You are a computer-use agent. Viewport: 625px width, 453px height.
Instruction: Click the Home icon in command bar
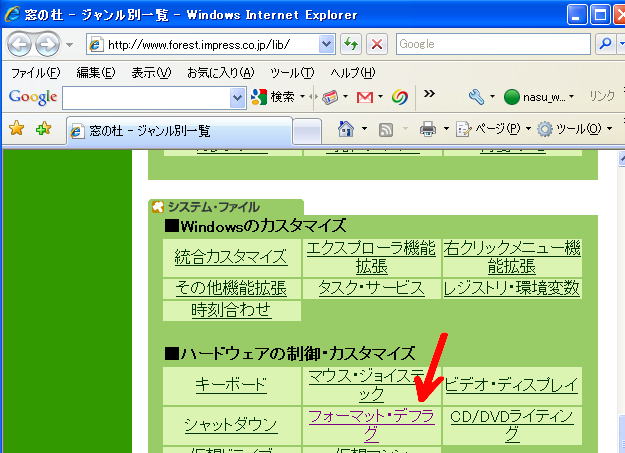click(x=346, y=129)
